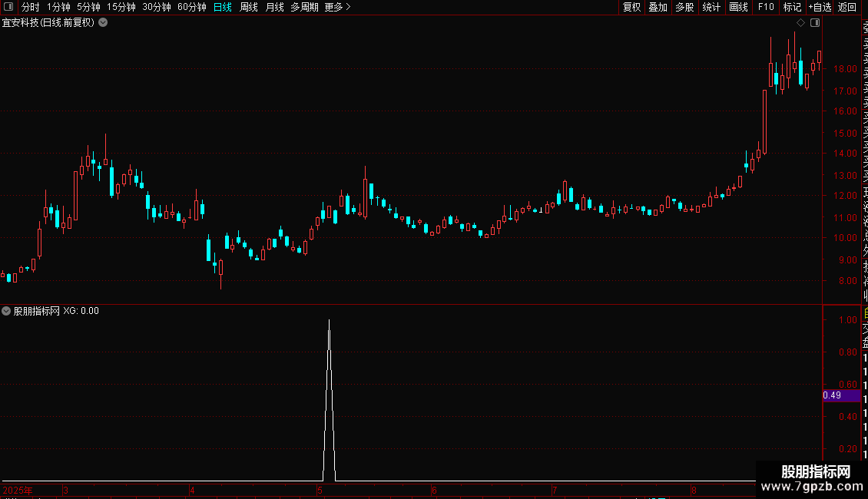
Task: Click 返回 to go back
Action: point(847,7)
